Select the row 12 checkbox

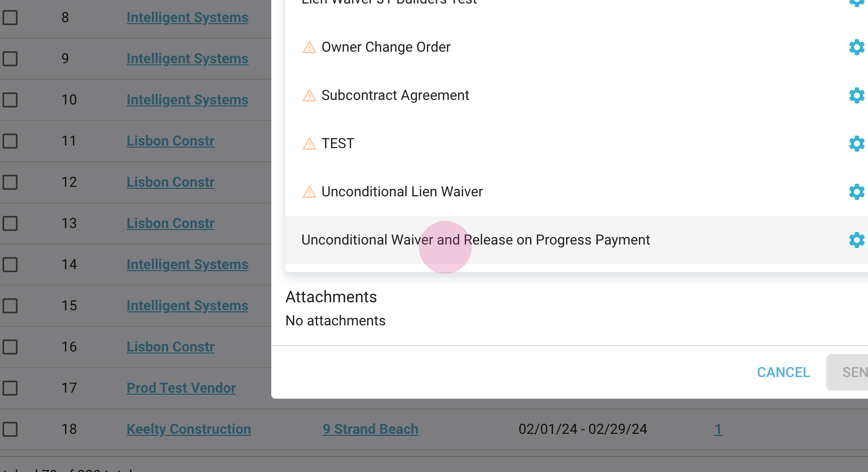[x=10, y=182]
